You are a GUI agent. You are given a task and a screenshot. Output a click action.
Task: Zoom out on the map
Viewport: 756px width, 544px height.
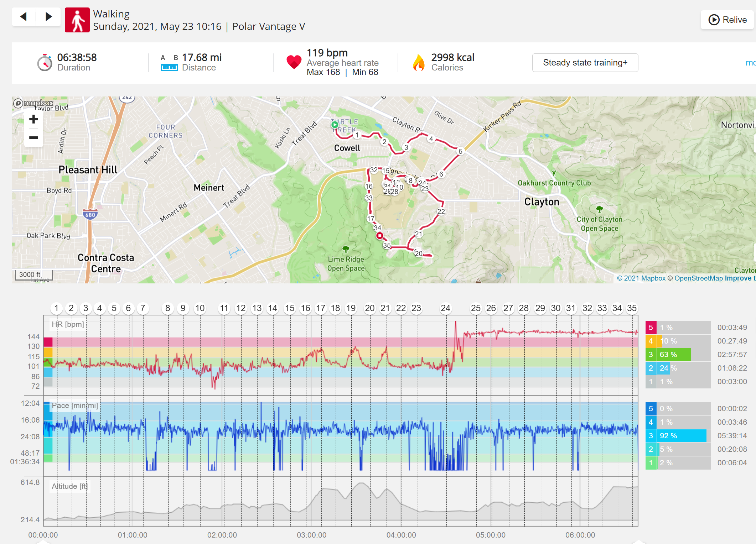33,137
